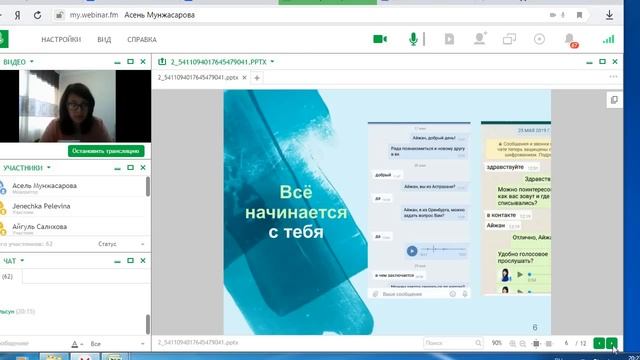Open the PPTX file title dropdown
This screenshot has width=640, height=360.
point(272,62)
